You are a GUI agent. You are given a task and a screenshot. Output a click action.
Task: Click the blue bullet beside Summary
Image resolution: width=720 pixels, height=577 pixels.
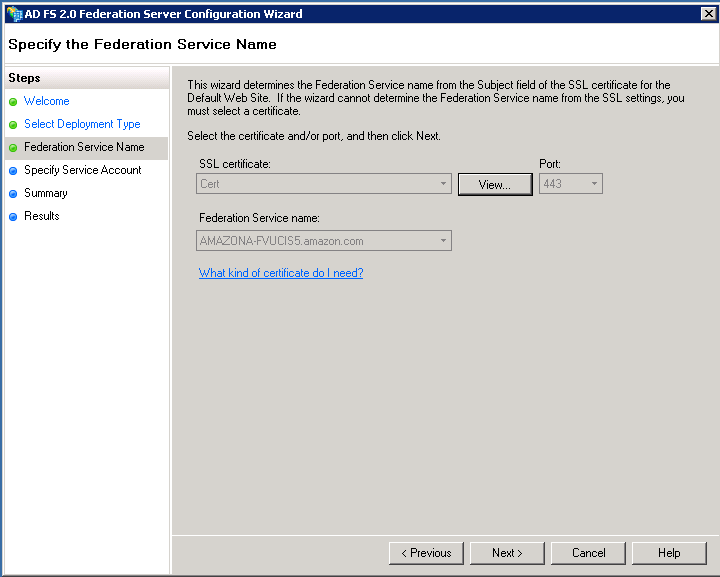(x=13, y=193)
